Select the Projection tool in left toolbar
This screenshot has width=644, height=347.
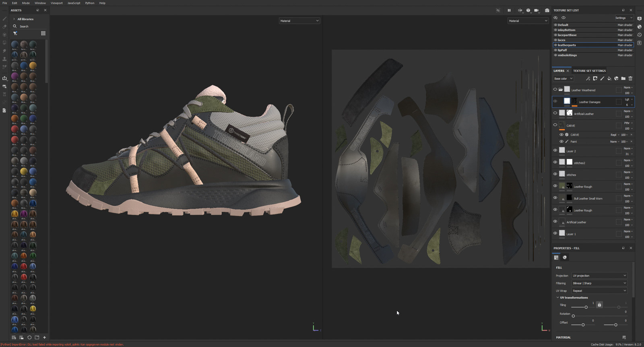tap(4, 35)
